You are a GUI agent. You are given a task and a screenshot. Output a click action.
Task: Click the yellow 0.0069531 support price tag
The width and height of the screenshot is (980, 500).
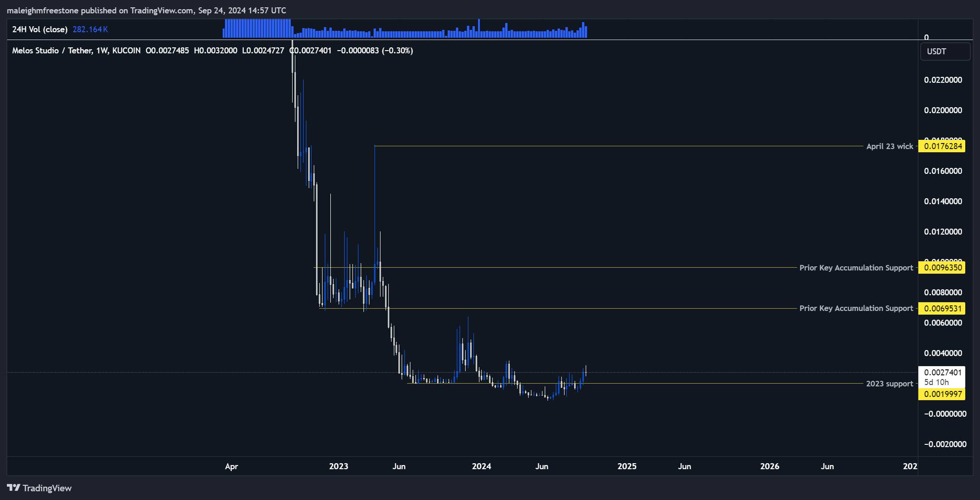pos(942,308)
